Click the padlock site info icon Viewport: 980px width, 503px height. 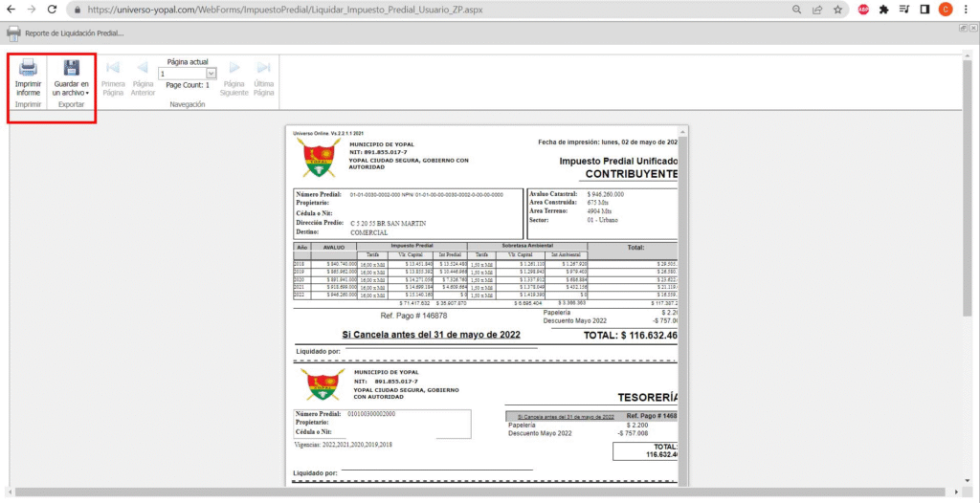pos(78,10)
